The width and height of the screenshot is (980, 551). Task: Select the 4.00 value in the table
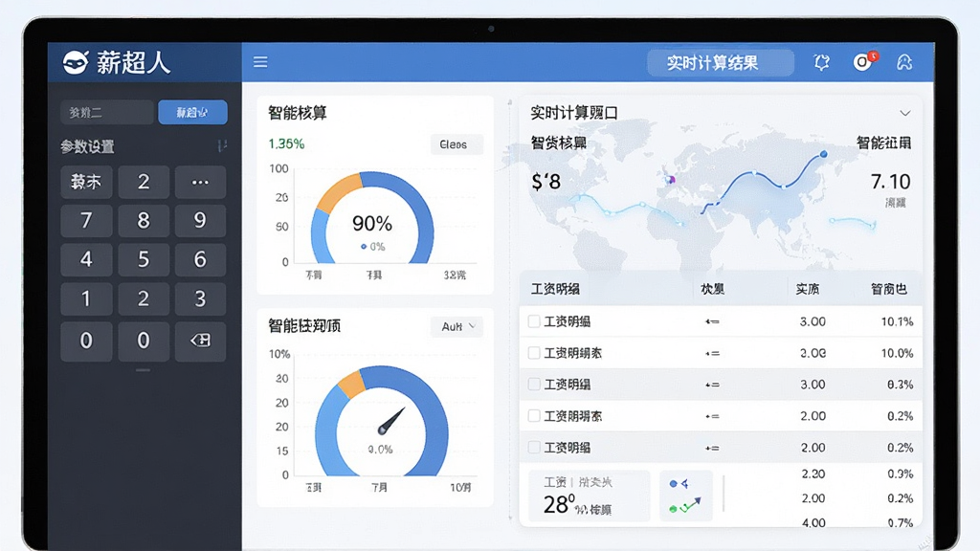813,523
